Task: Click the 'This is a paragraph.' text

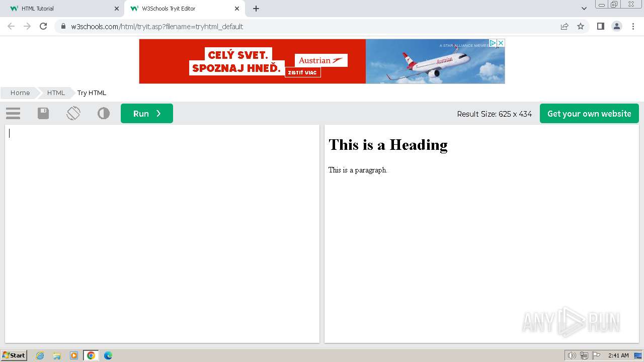Action: [358, 170]
